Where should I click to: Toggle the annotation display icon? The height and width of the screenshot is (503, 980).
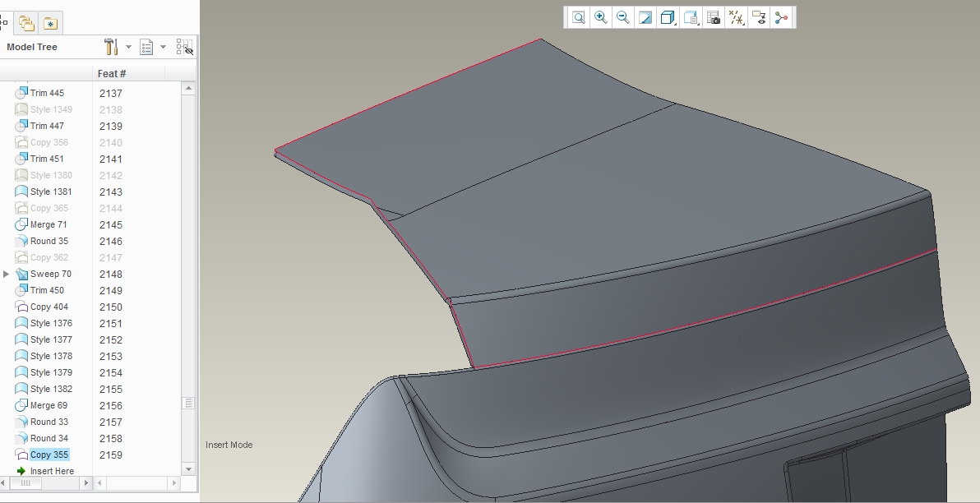(759, 17)
